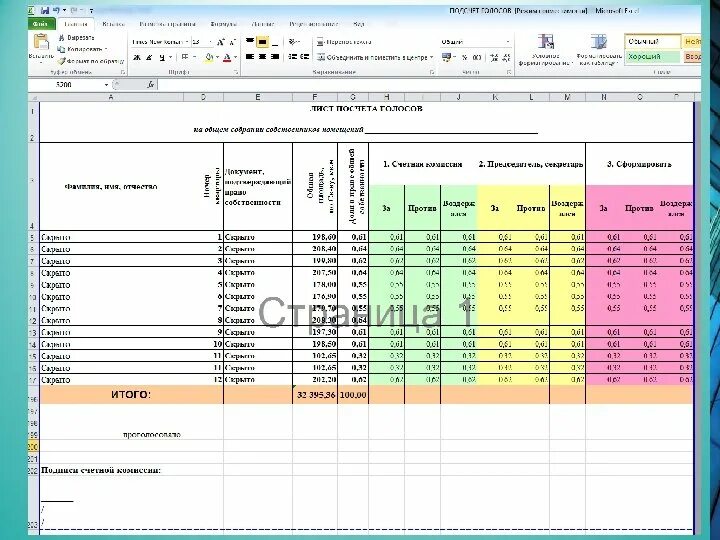
Task: Open the Font group dialog launcher
Action: [x=236, y=73]
